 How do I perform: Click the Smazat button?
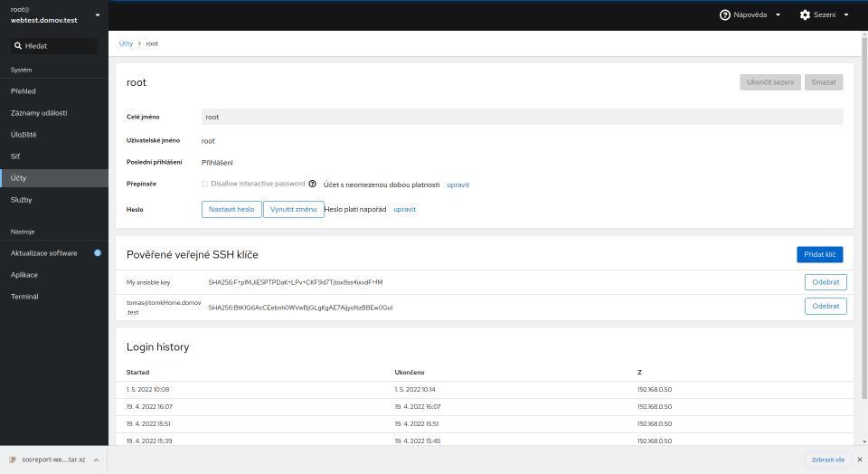coord(823,82)
